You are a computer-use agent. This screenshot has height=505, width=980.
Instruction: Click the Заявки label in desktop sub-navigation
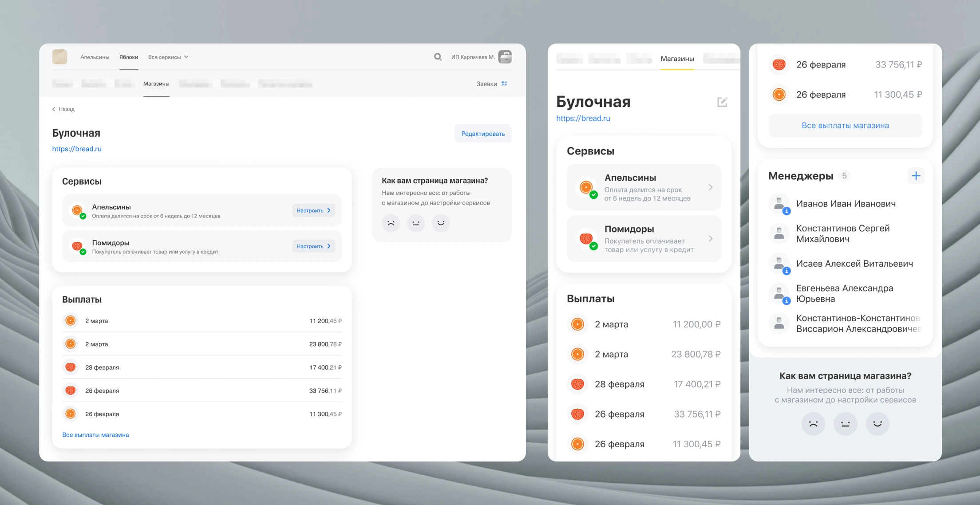[486, 83]
